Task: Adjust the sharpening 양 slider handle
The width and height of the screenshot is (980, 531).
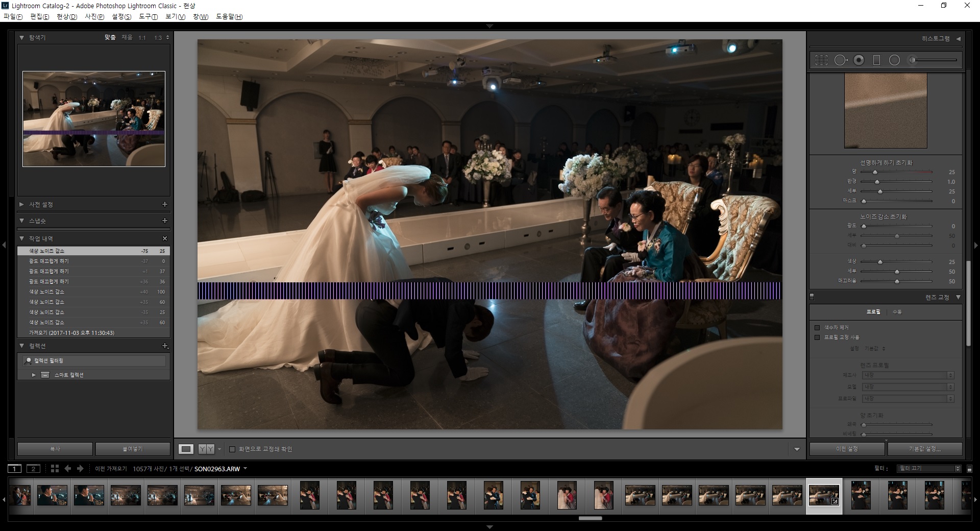Action: click(x=875, y=172)
